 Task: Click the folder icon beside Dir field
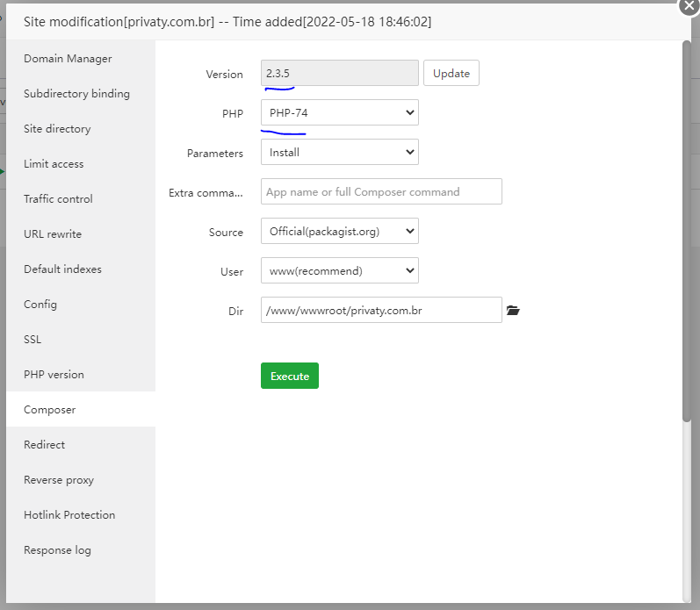coord(514,311)
